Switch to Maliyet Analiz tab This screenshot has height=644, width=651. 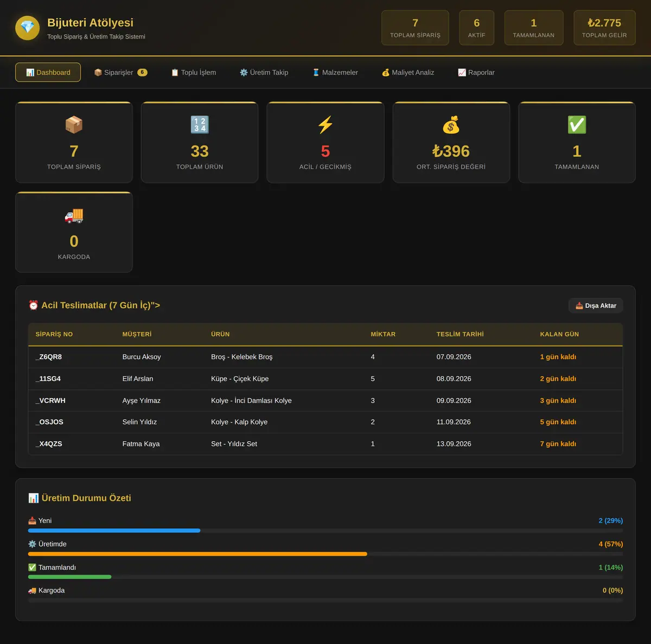(408, 72)
